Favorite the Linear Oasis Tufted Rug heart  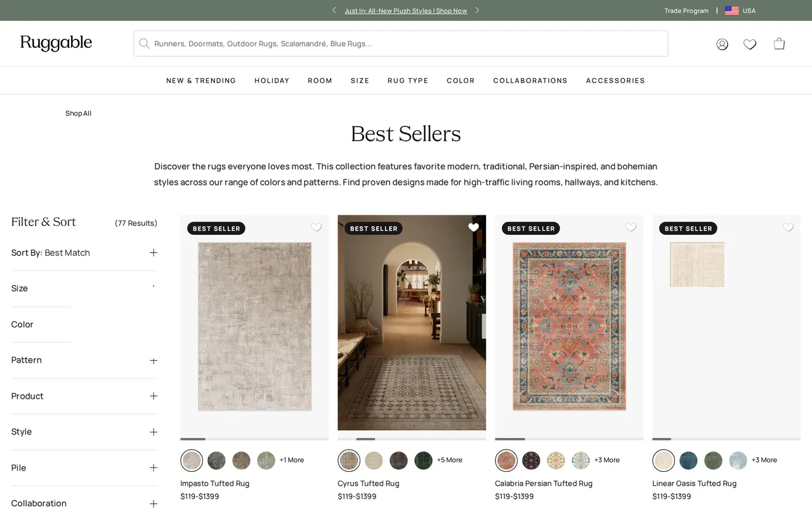(788, 227)
